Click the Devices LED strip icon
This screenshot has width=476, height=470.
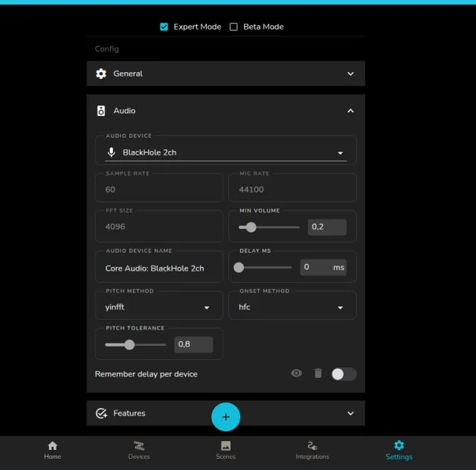coord(139,445)
